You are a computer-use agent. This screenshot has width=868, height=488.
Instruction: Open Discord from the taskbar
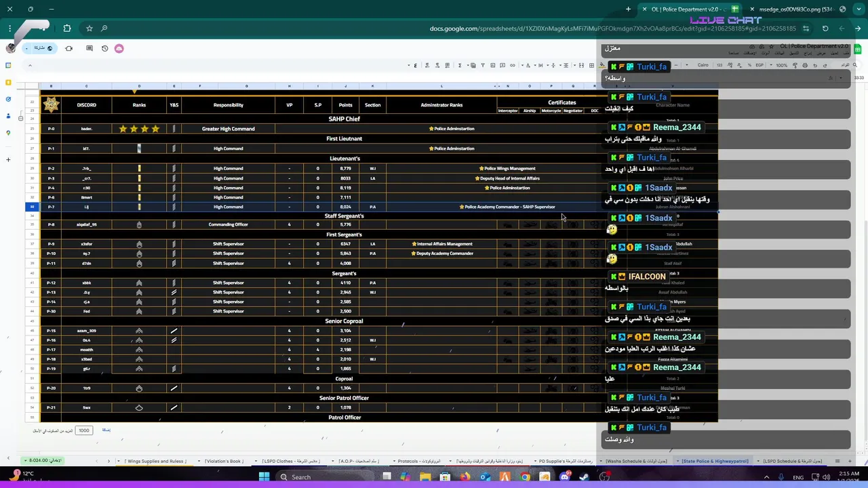coord(564,476)
